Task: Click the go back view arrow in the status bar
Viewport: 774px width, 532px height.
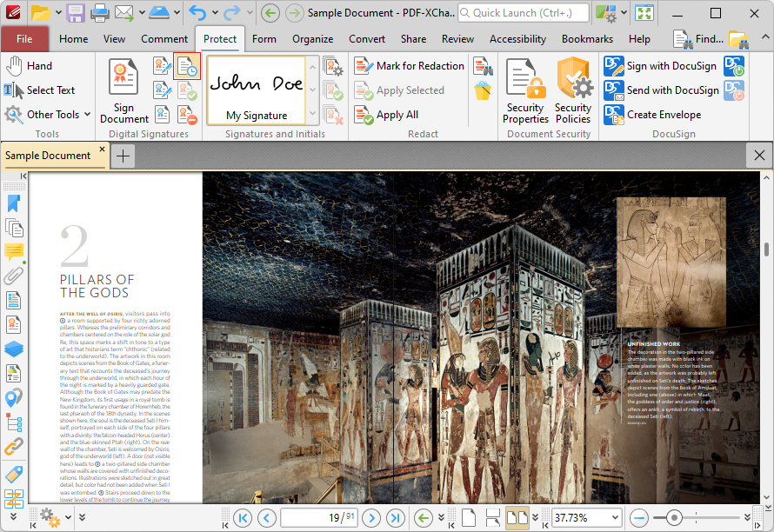Action: coord(423,518)
